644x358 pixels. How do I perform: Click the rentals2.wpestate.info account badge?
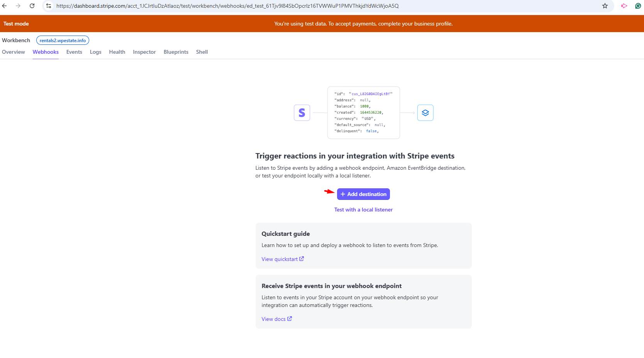[x=63, y=41]
